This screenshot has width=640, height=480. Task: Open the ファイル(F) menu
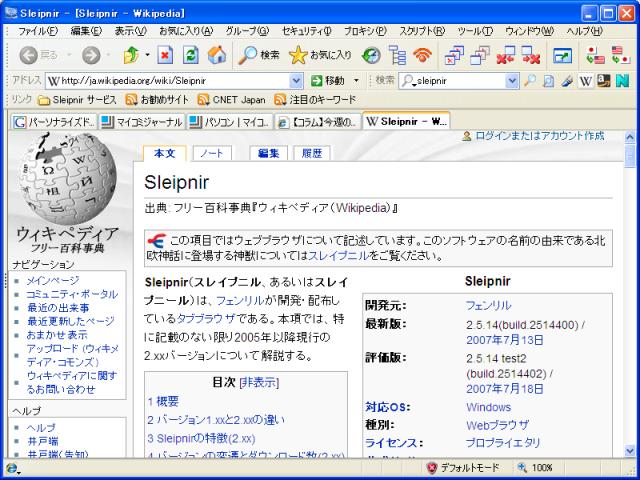pos(37,31)
